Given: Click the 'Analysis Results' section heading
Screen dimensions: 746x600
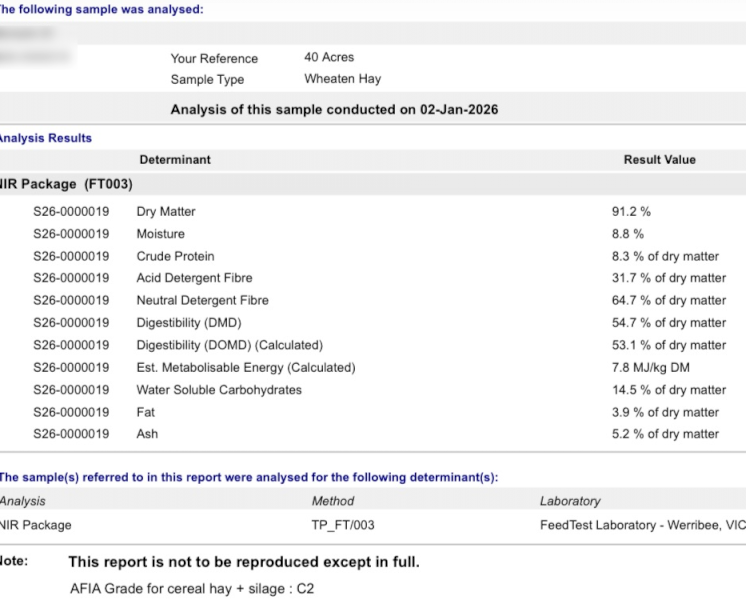Looking at the screenshot, I should [x=45, y=138].
